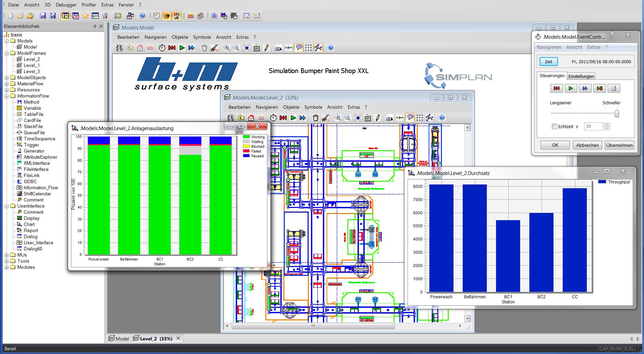
Task: Open the Event Controller clock icon
Action: [x=162, y=48]
